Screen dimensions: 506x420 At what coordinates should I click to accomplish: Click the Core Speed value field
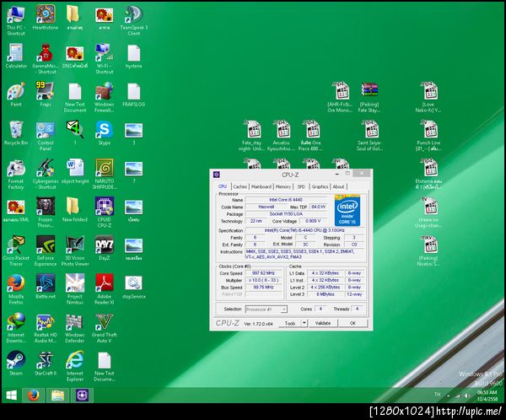tap(263, 273)
